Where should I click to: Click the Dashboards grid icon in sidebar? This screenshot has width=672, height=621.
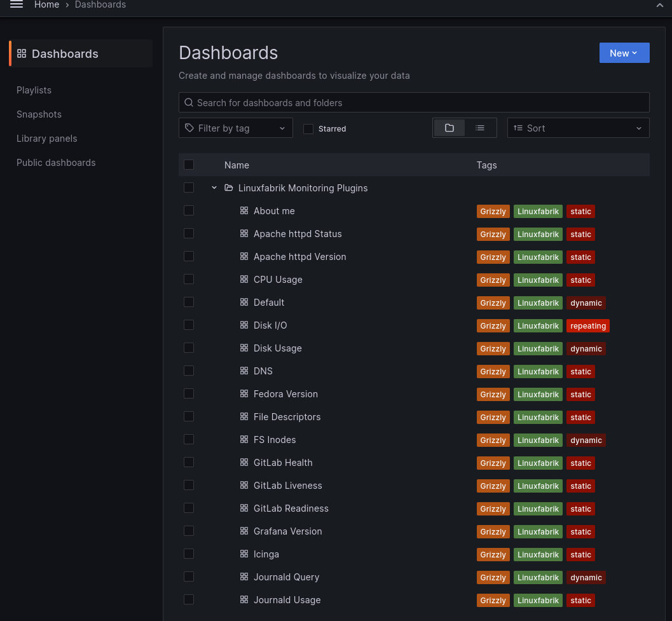coord(22,53)
